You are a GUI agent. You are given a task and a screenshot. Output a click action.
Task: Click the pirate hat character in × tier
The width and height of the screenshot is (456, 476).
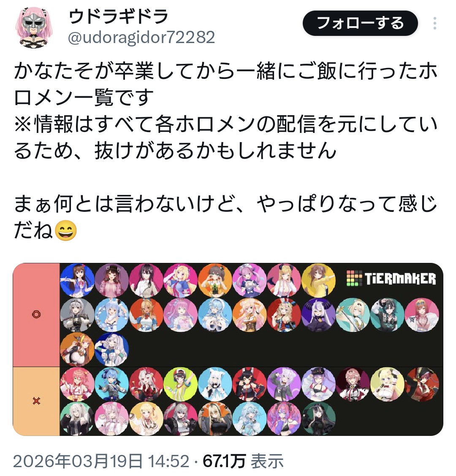click(422, 384)
